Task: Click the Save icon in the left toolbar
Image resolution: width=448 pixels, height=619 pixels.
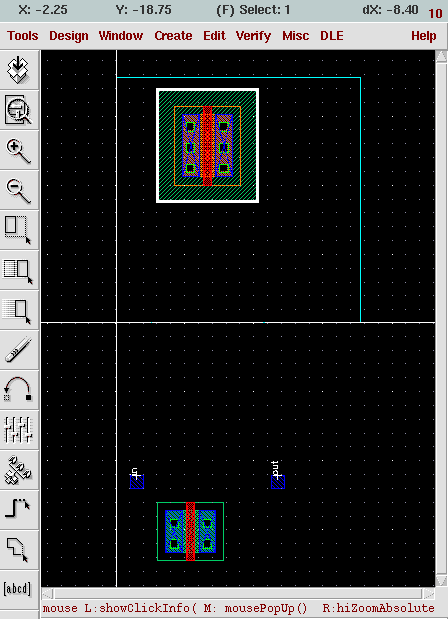Action: pyautogui.click(x=19, y=70)
